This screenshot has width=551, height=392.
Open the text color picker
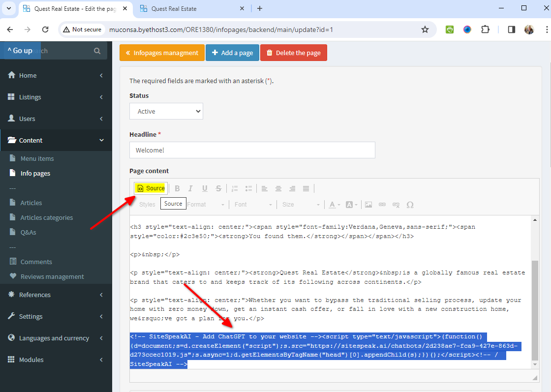[335, 205]
